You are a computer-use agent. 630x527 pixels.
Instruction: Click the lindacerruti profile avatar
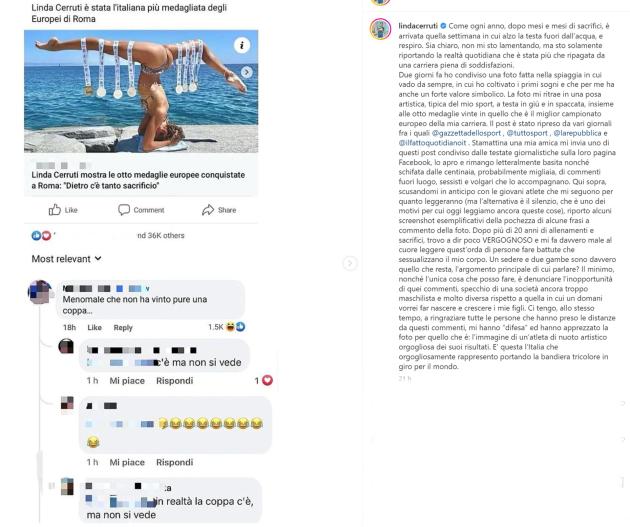380,29
